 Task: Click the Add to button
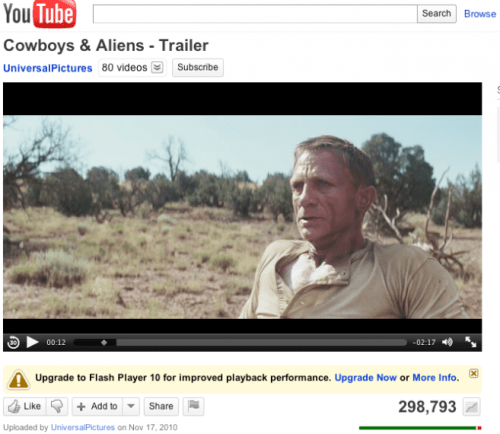pos(97,406)
